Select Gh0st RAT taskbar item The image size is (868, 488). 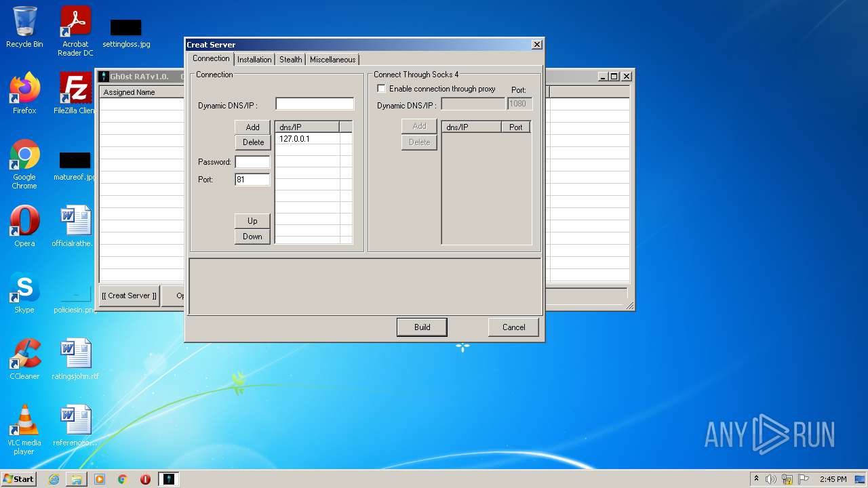pyautogui.click(x=169, y=479)
